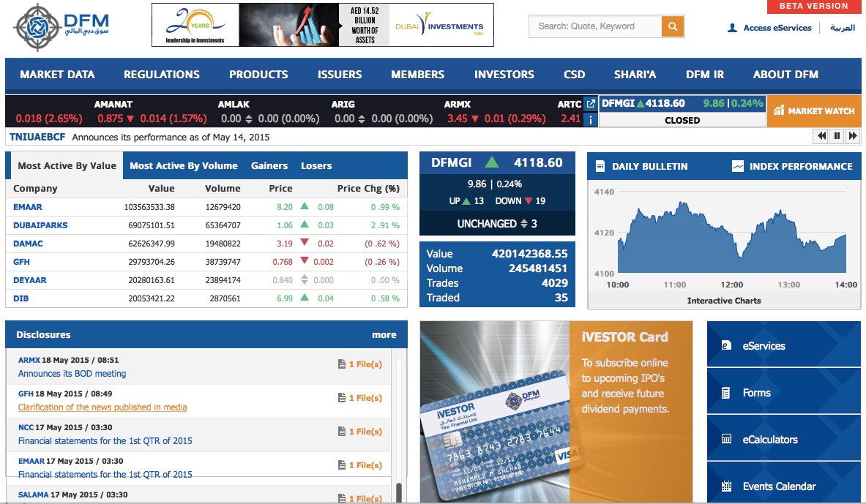Screen dimensions: 866x504
Task: Click 'more' in the Disclosures panel
Action: click(384, 334)
